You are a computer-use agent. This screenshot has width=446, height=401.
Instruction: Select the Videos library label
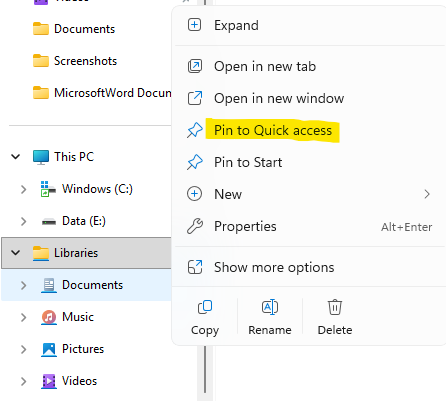coord(79,381)
